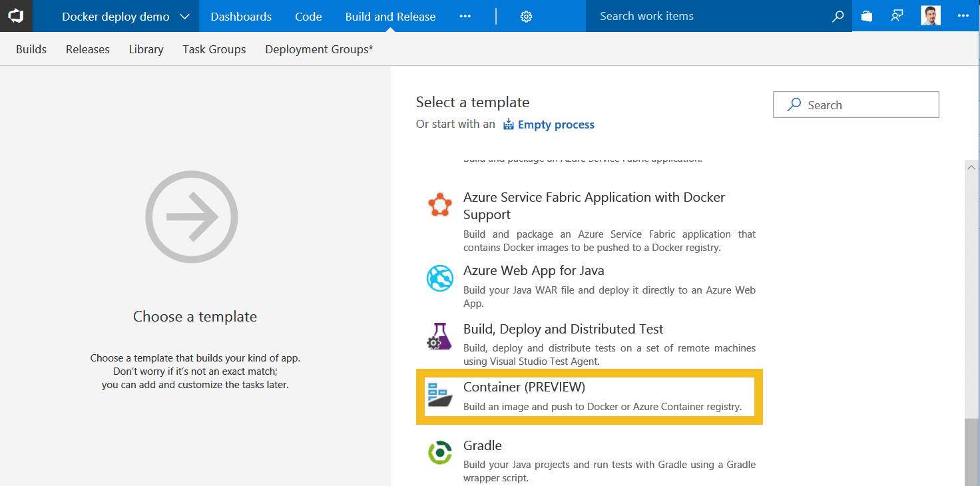Click the Choose a template heading
Viewport: 980px width, 486px height.
coord(195,316)
